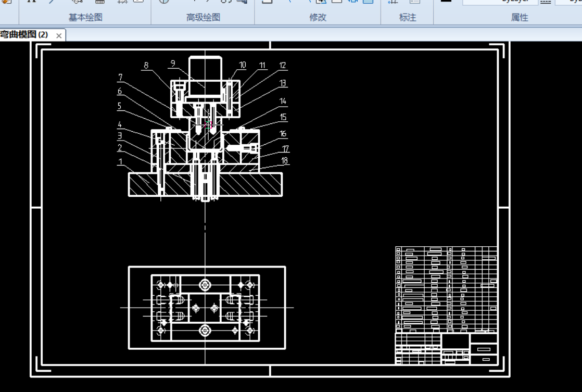Select part balloon number 13
582x392 pixels.
pyautogui.click(x=283, y=83)
